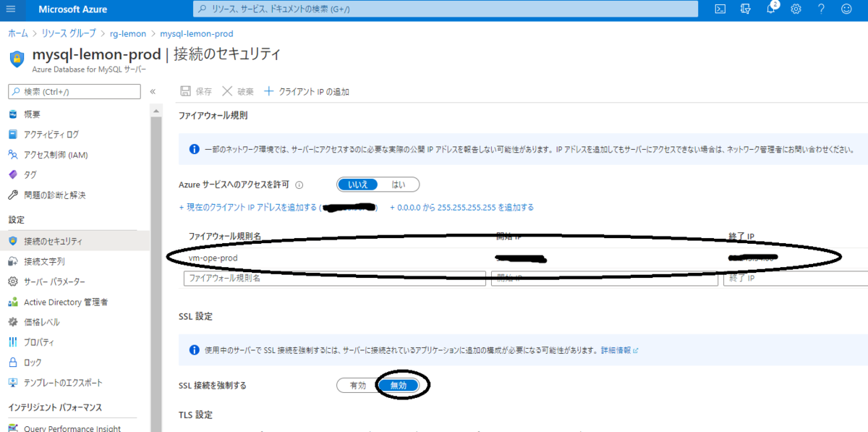Open 概要 in the sidebar

tap(33, 114)
